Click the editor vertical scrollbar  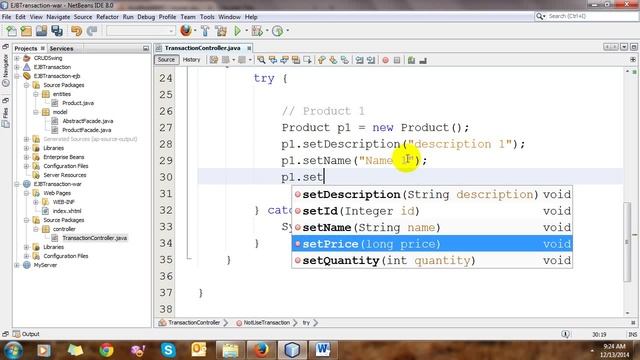click(628, 241)
